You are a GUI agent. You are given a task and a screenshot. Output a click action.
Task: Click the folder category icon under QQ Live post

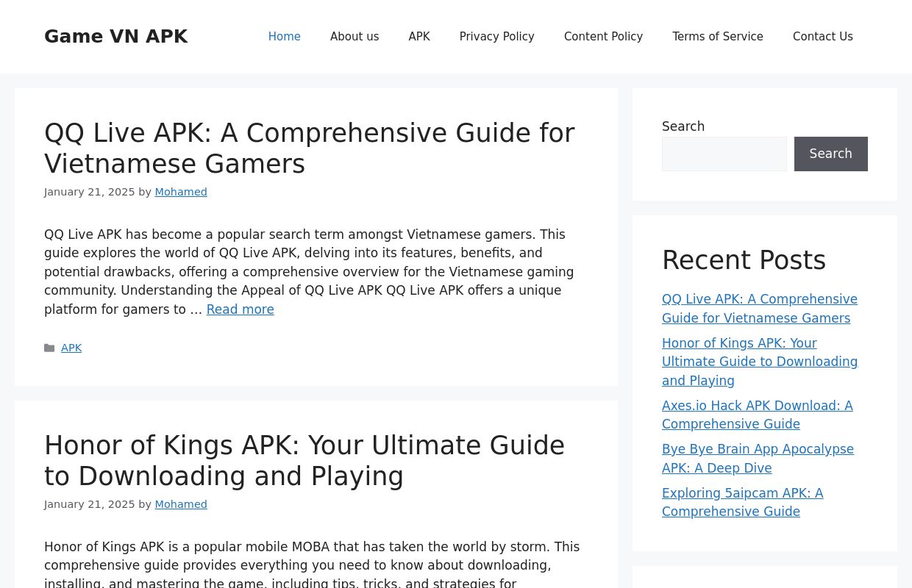tap(49, 348)
